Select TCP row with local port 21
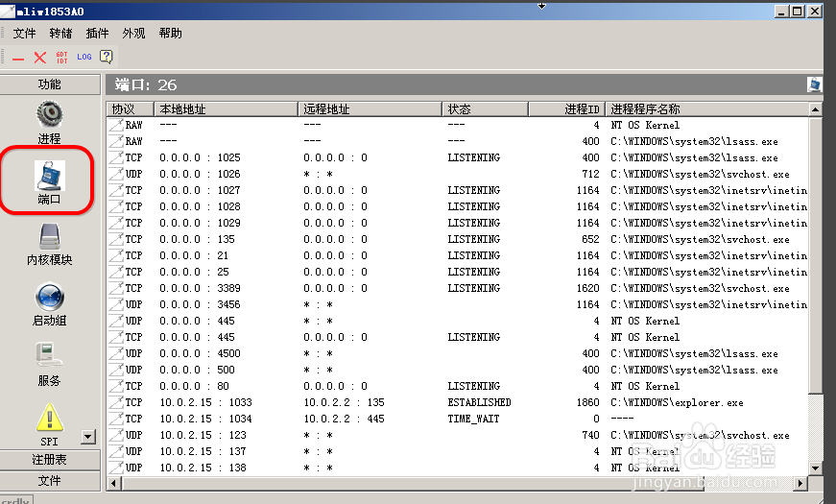This screenshot has height=504, width=836. coord(458,255)
